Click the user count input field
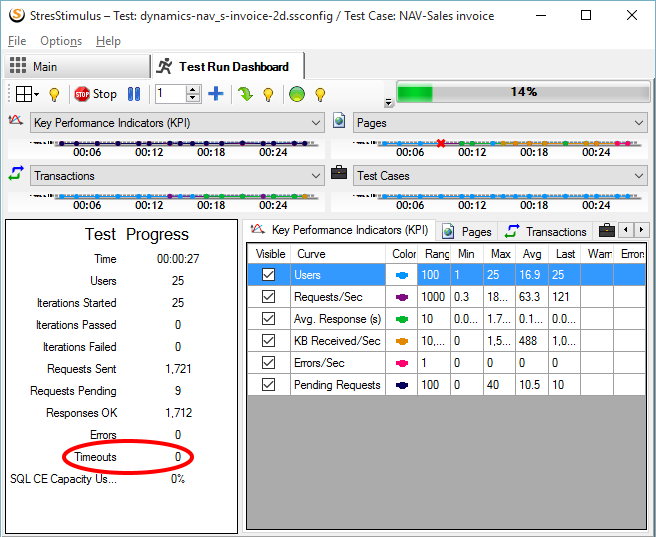 tap(170, 94)
